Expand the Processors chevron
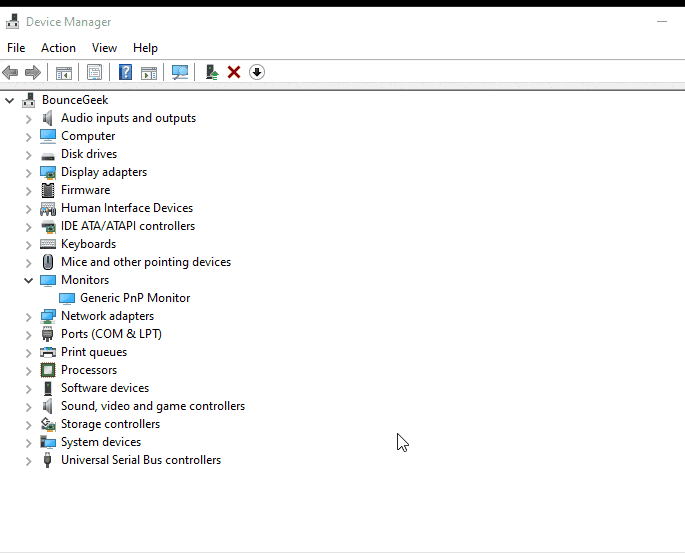This screenshot has height=553, width=685. 28,371
